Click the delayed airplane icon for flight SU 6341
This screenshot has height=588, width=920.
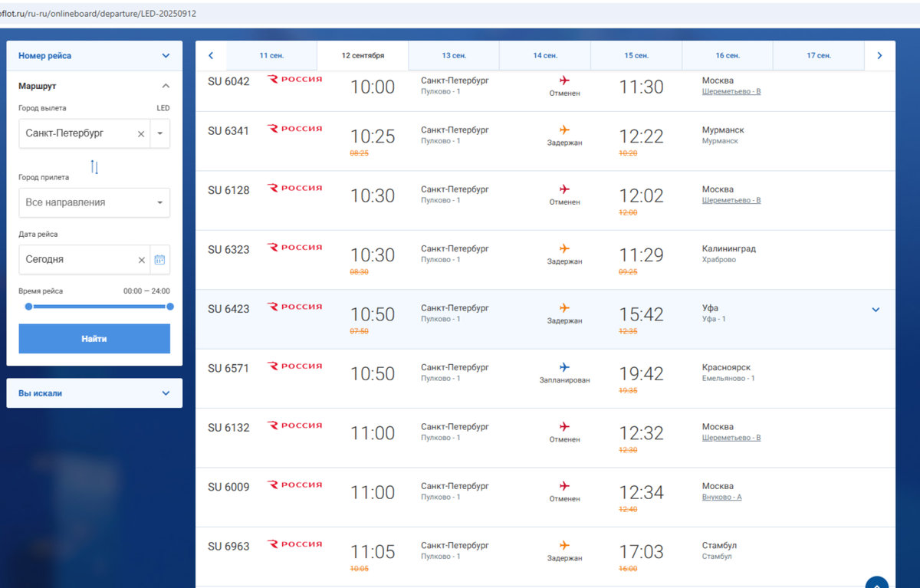[x=565, y=130]
